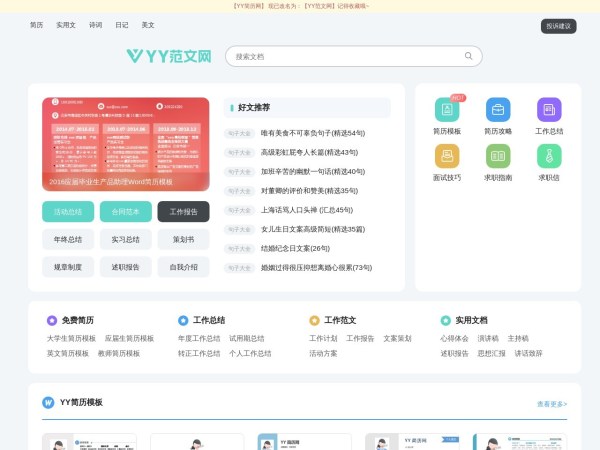Open article 唯有美食不可辜负句子(精选54句)

click(313, 133)
